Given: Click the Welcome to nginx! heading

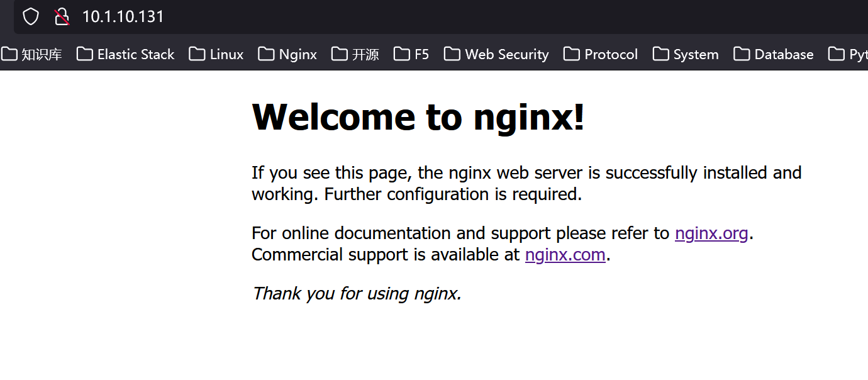Looking at the screenshot, I should click(418, 117).
